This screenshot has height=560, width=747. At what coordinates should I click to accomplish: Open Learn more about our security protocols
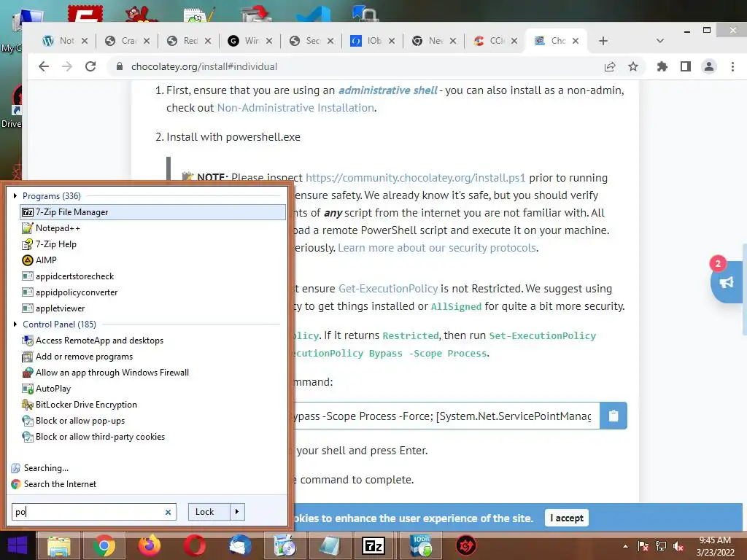click(x=437, y=248)
